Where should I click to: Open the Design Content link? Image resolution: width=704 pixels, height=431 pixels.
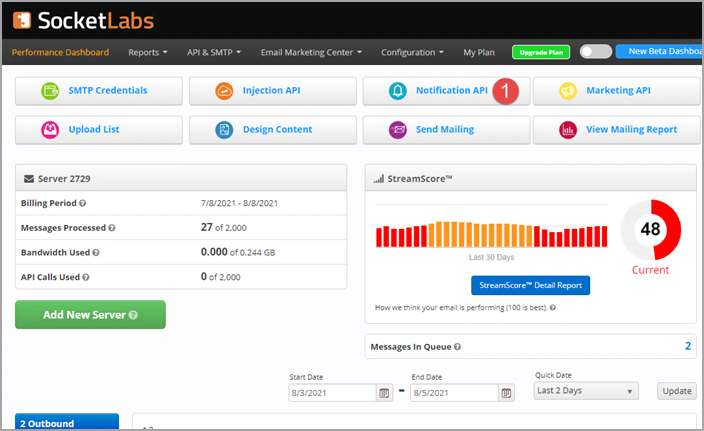(277, 129)
